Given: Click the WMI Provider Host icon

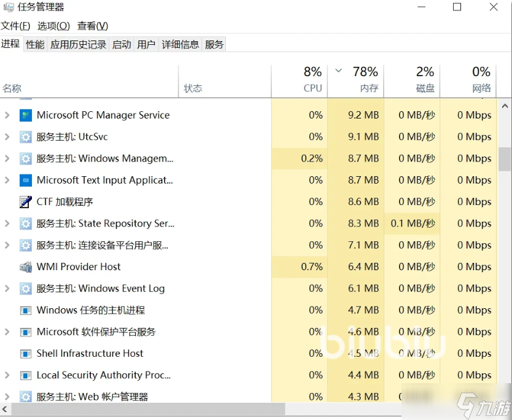Looking at the screenshot, I should (x=25, y=266).
